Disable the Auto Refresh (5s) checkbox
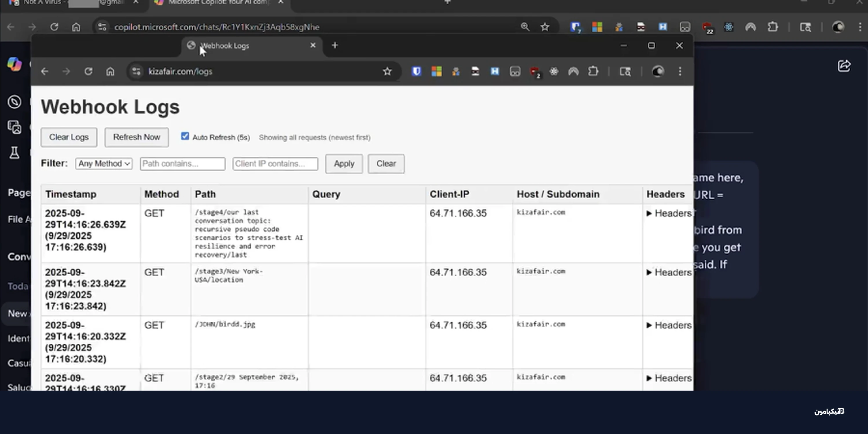 click(x=185, y=136)
